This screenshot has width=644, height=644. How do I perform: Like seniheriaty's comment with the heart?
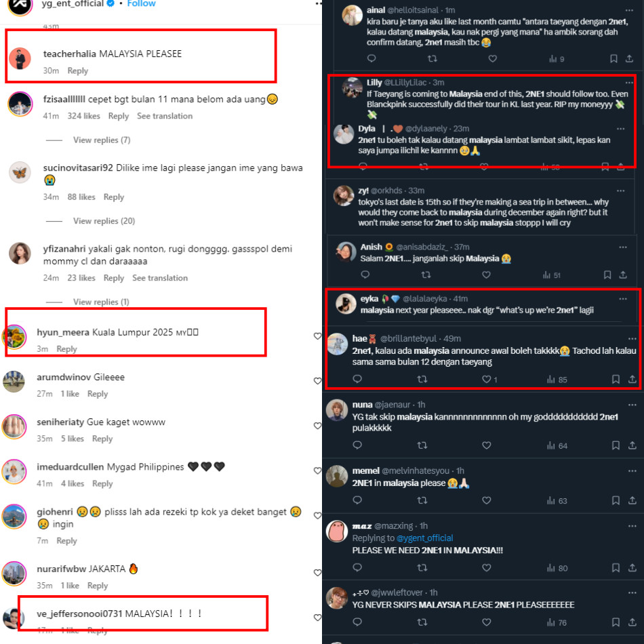pyautogui.click(x=317, y=426)
